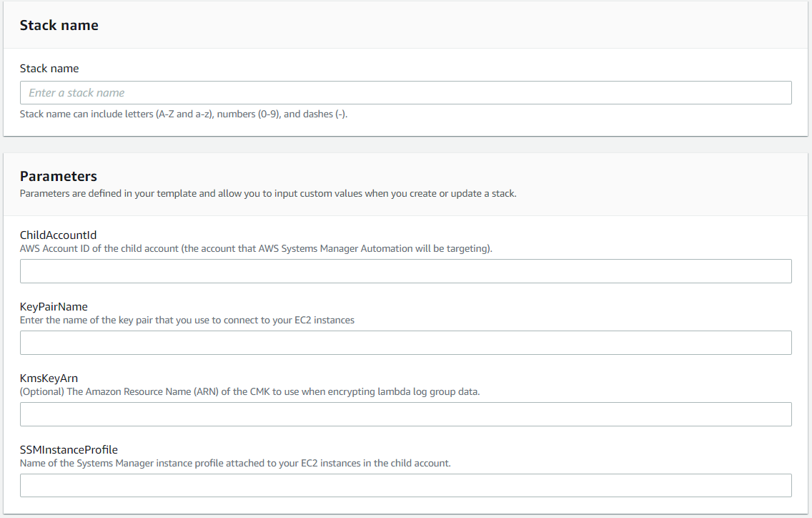
Task: Click the KmsKeyArn parameter label
Action: [x=49, y=378]
